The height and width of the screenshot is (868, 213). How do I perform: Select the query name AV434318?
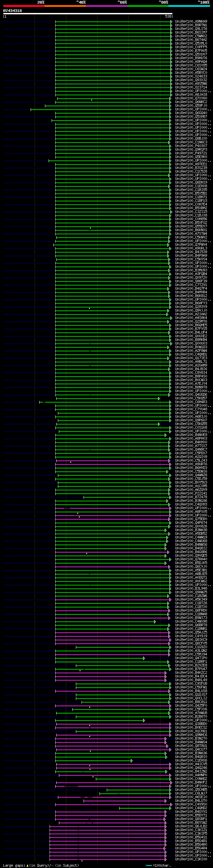(x=12, y=11)
